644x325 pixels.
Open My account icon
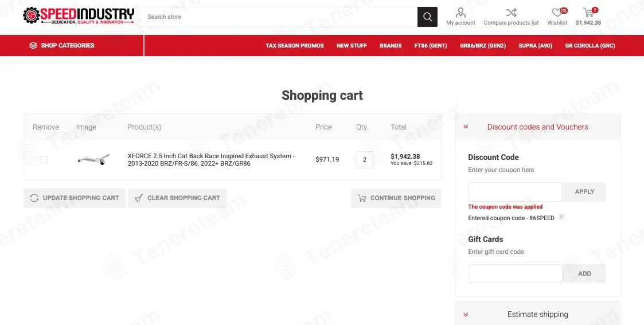point(460,12)
